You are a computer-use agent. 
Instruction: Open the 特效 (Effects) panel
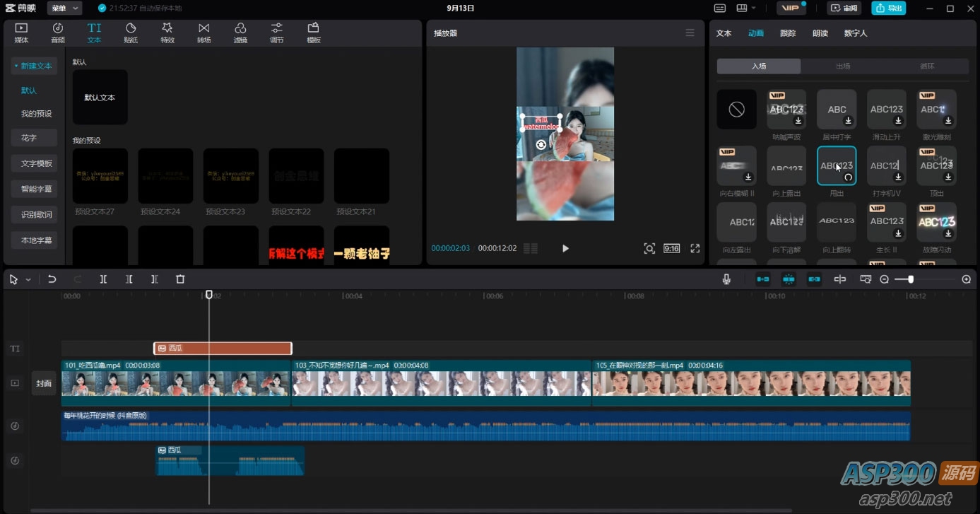167,33
